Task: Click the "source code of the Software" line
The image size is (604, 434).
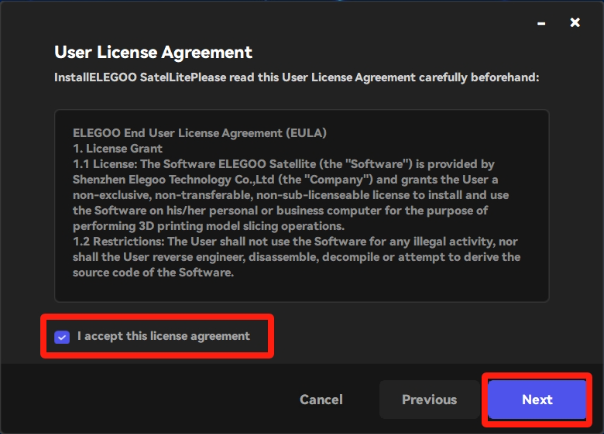Action: click(150, 274)
